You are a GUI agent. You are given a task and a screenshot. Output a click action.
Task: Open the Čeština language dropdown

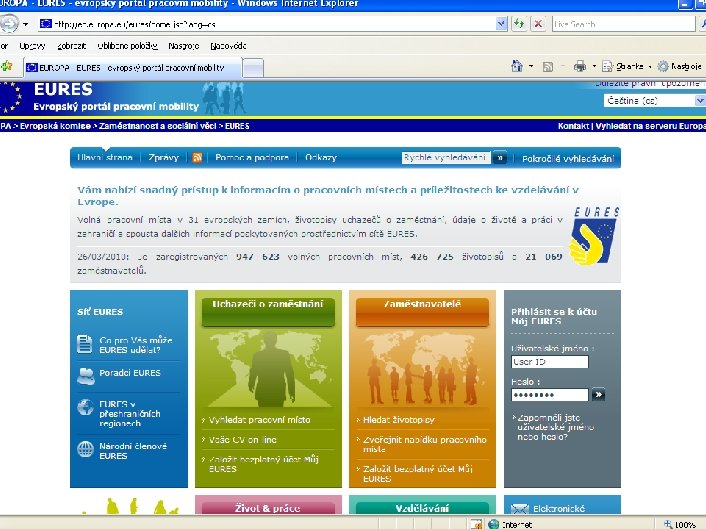(655, 100)
